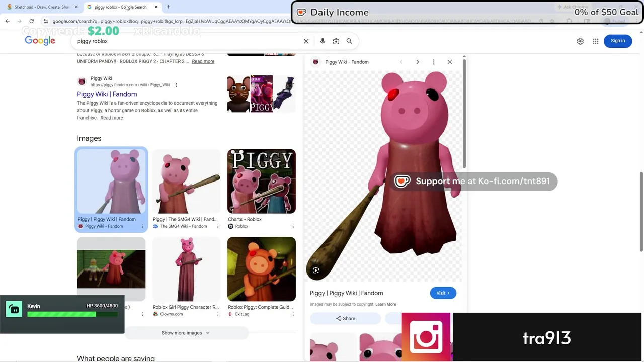Click the Images section heading
Image resolution: width=644 pixels, height=362 pixels.
89,138
